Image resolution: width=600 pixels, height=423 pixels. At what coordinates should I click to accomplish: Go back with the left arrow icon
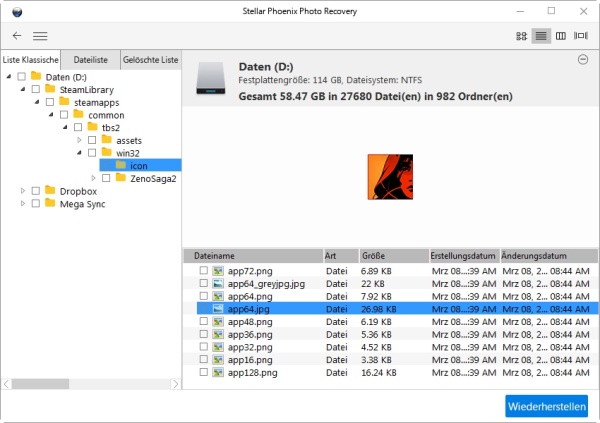[17, 36]
